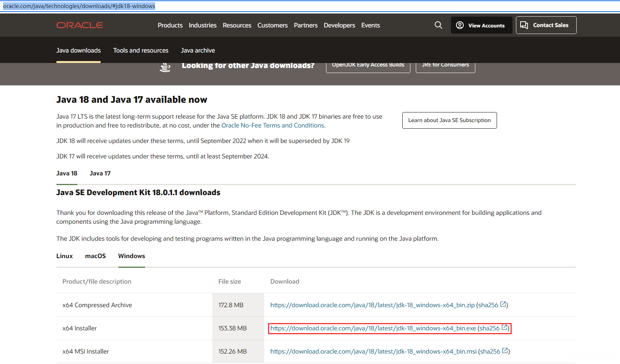Download the jdk-18 windows-x64 exe installer link
The height and width of the screenshot is (364, 620).
373,328
